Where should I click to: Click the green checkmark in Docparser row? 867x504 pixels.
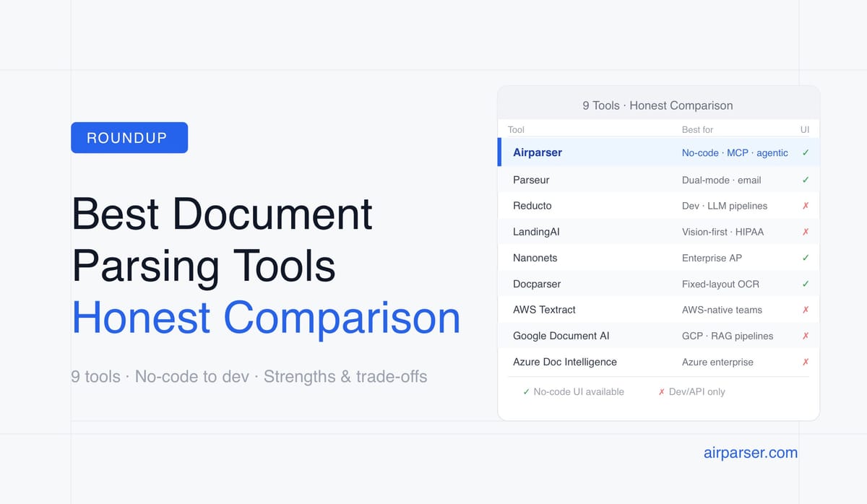pyautogui.click(x=806, y=284)
